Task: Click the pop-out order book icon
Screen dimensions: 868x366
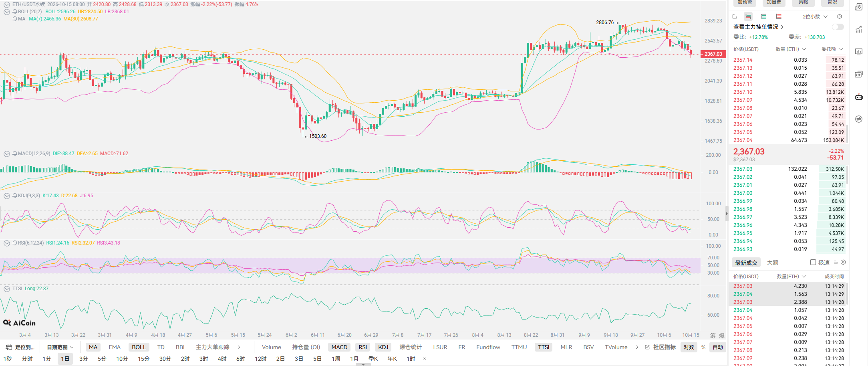Action: [735, 16]
